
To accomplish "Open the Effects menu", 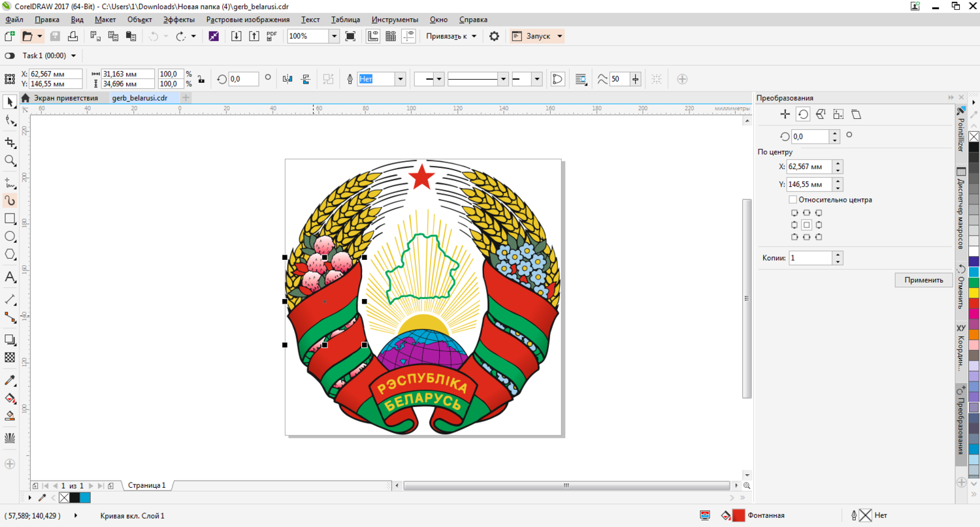I will click(x=178, y=20).
